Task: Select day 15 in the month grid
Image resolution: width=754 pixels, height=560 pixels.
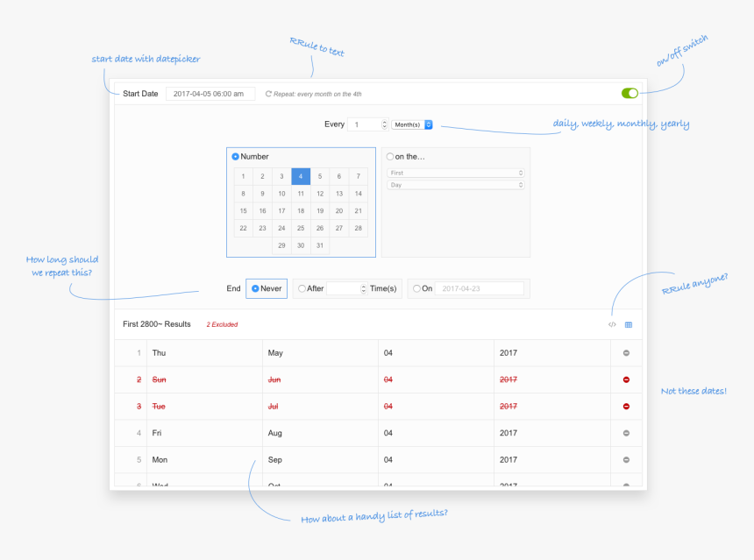Action: (x=244, y=211)
